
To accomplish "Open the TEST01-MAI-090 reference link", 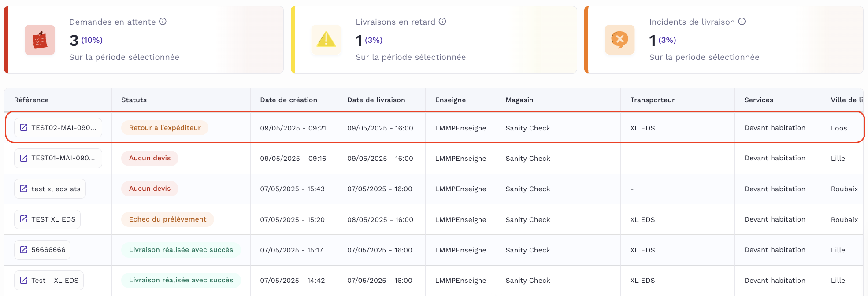I will pyautogui.click(x=58, y=158).
